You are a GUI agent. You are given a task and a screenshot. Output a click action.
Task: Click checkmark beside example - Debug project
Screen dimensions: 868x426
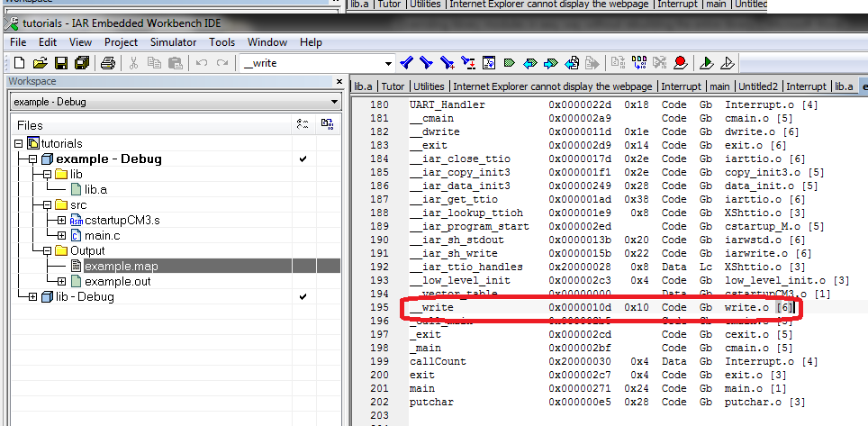tap(303, 159)
